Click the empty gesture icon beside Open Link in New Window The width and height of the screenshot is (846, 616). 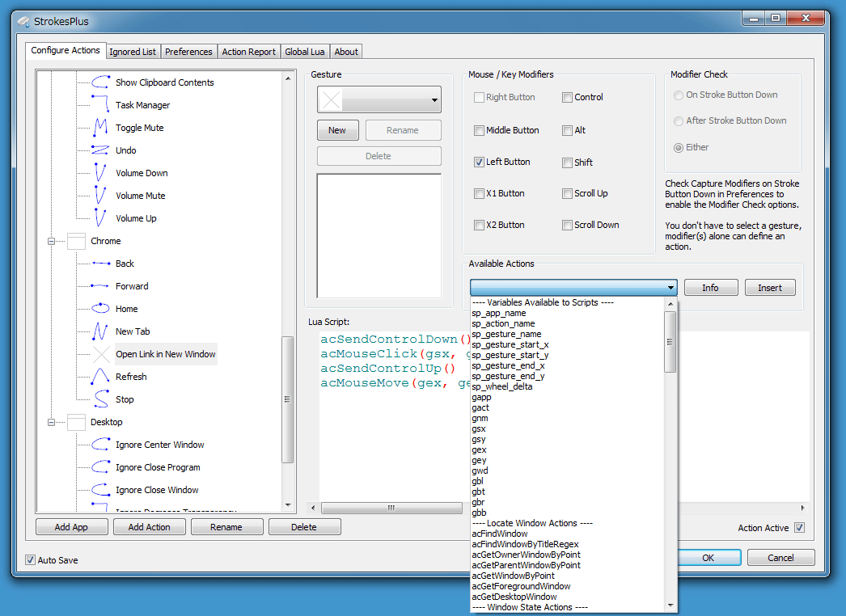[101, 354]
